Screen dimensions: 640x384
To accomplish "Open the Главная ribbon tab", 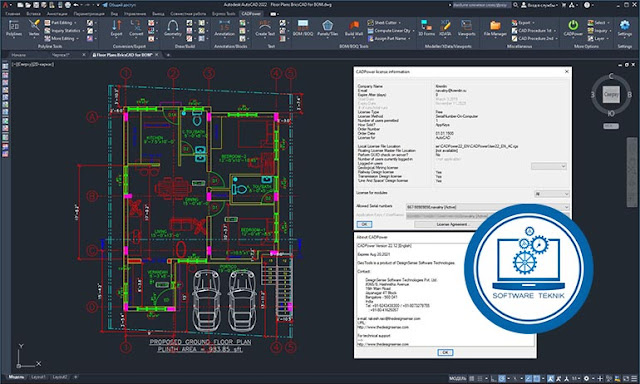I will [13, 14].
